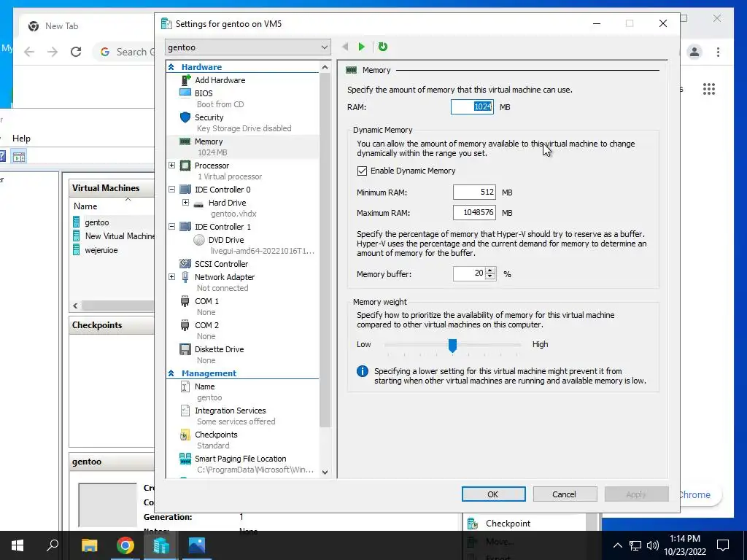Click the Checkpoint action in Hyper-V Manager
Viewport: 747px width, 560px height.
tap(508, 524)
